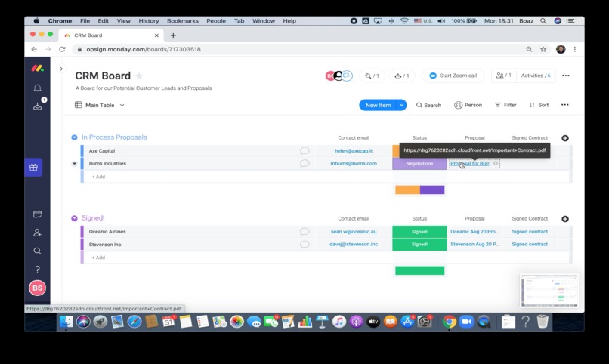Change Stevenson Inc. Signed! status
The width and height of the screenshot is (609, 364).
click(419, 245)
